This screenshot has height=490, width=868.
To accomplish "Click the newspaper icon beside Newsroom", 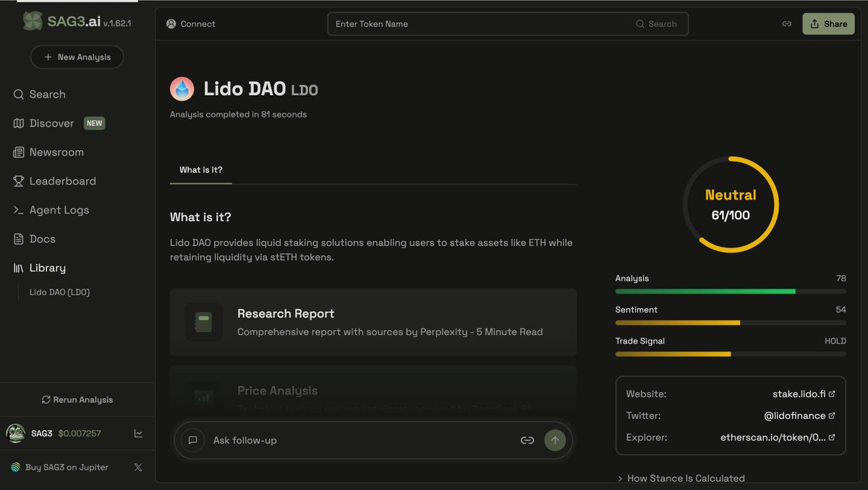I will pyautogui.click(x=19, y=152).
